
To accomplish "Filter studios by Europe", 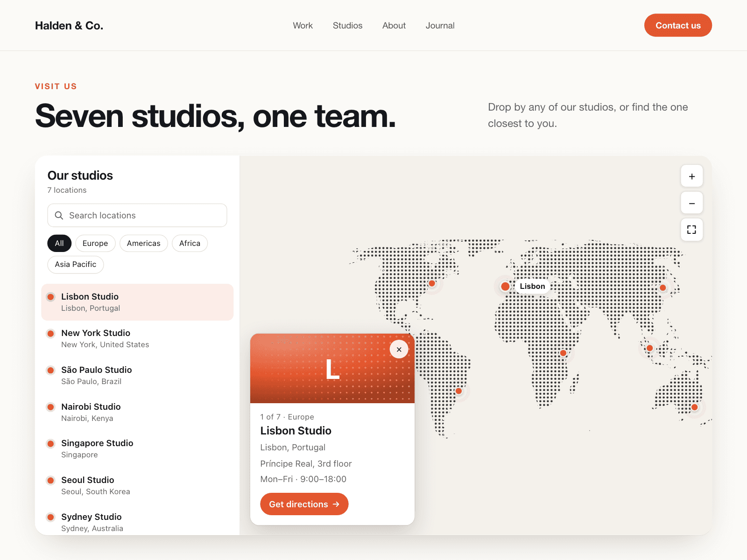I will 95,243.
